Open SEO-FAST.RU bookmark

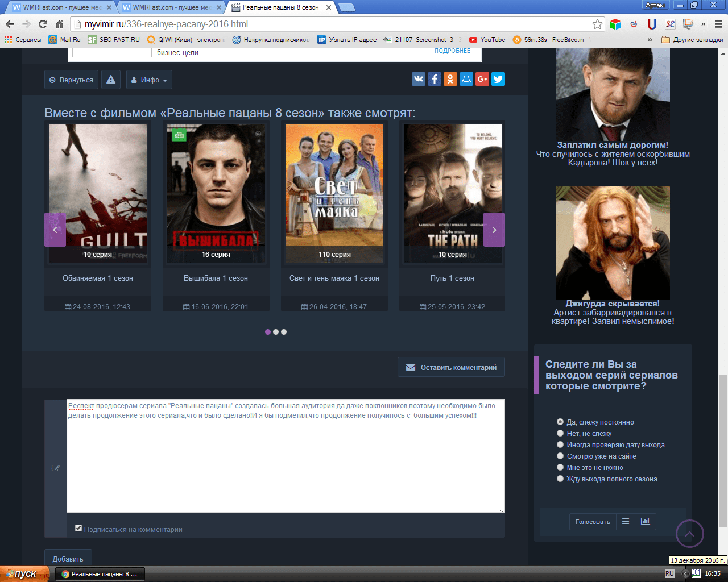click(114, 40)
